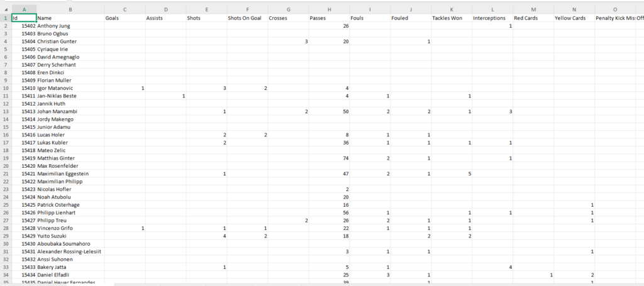Image resolution: width=644 pixels, height=286 pixels.
Task: Select the Name header cell
Action: (69, 18)
